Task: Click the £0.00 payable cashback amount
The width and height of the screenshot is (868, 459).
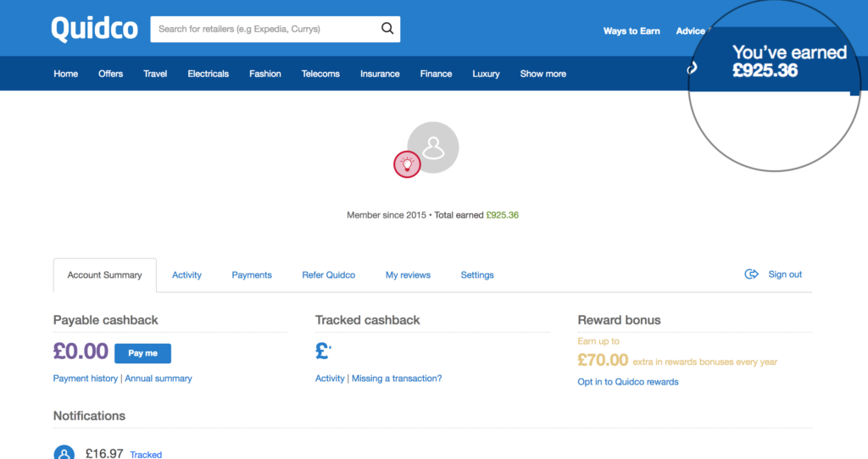Action: click(x=81, y=351)
